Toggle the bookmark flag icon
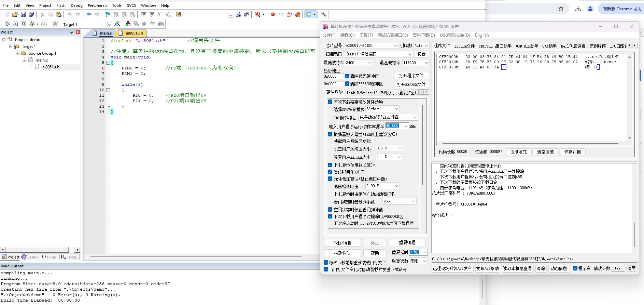The height and width of the screenshot is (305, 644). point(108,14)
